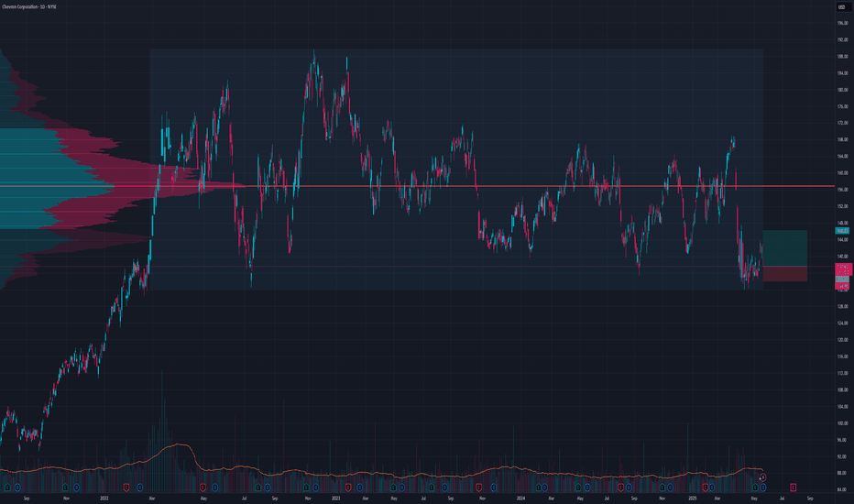This screenshot has width=854, height=504.
Task: Click the green earnings marker above May 2024
Action: 578,488
